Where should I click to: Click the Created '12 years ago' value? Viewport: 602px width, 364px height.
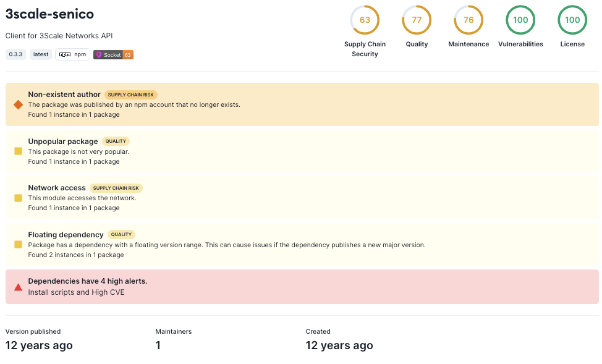(339, 345)
